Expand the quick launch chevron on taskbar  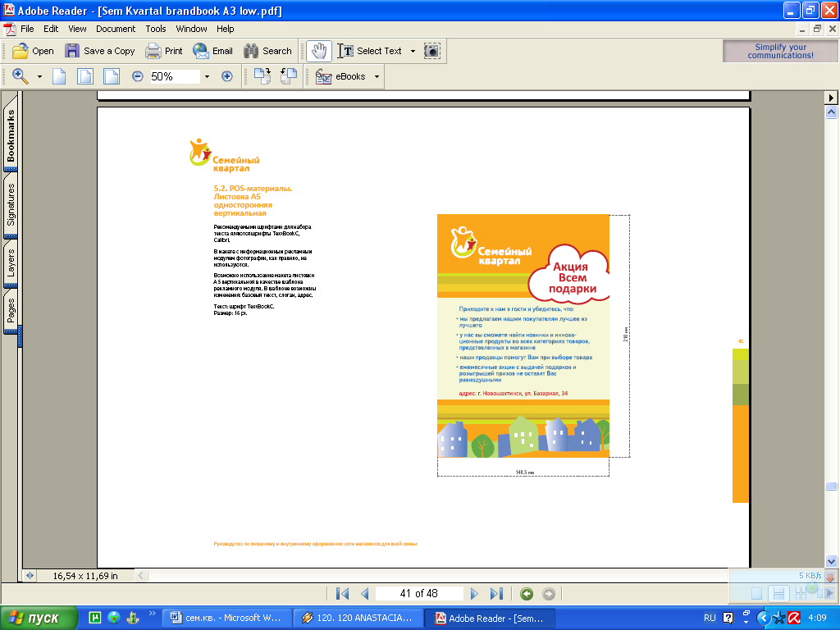(x=152, y=614)
